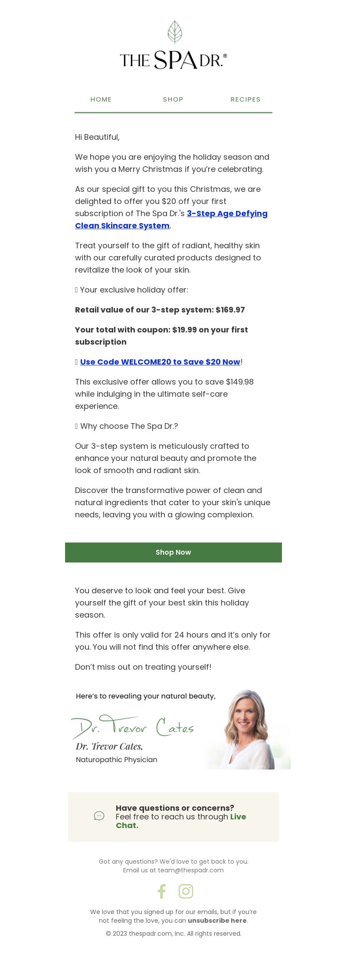Click unsubscribe here link
Viewport: 347px width, 980px height.
pyautogui.click(x=217, y=921)
